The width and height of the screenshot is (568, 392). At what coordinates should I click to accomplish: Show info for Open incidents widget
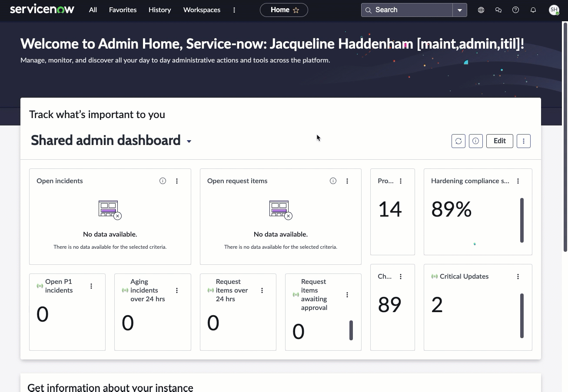[163, 181]
